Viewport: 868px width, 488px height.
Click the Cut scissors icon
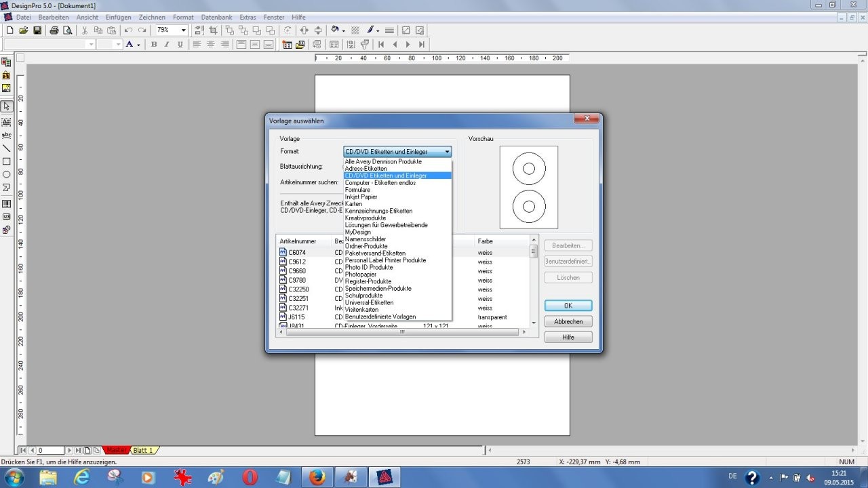(85, 30)
